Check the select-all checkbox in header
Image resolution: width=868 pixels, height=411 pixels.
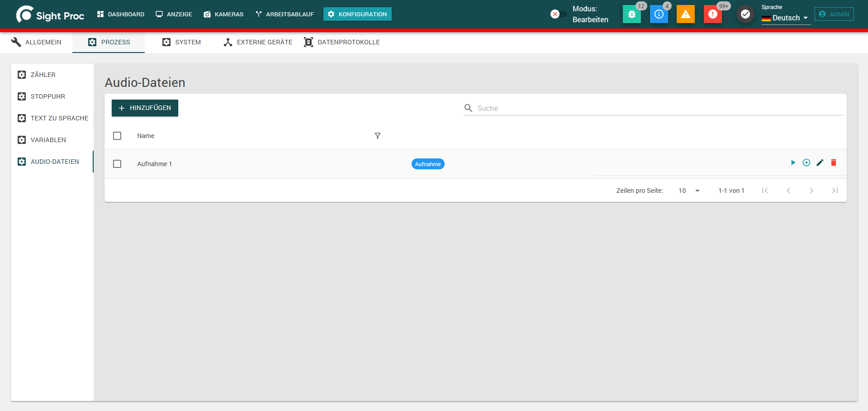click(117, 136)
